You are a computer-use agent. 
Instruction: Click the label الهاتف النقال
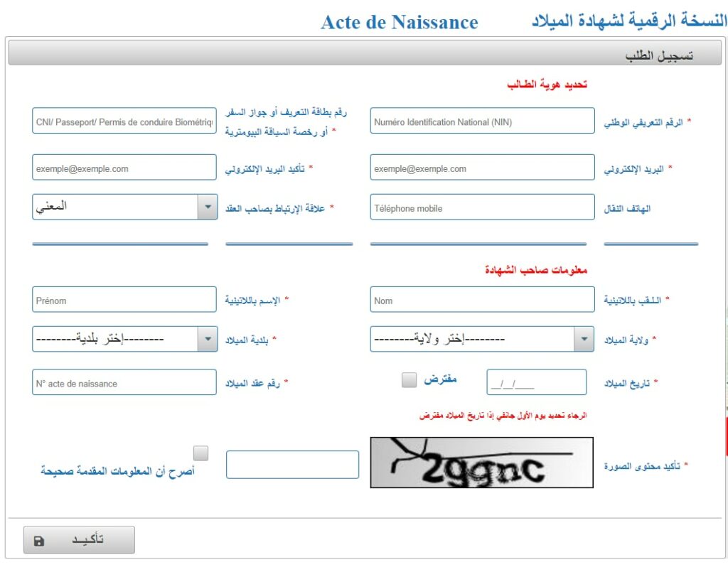627,210
